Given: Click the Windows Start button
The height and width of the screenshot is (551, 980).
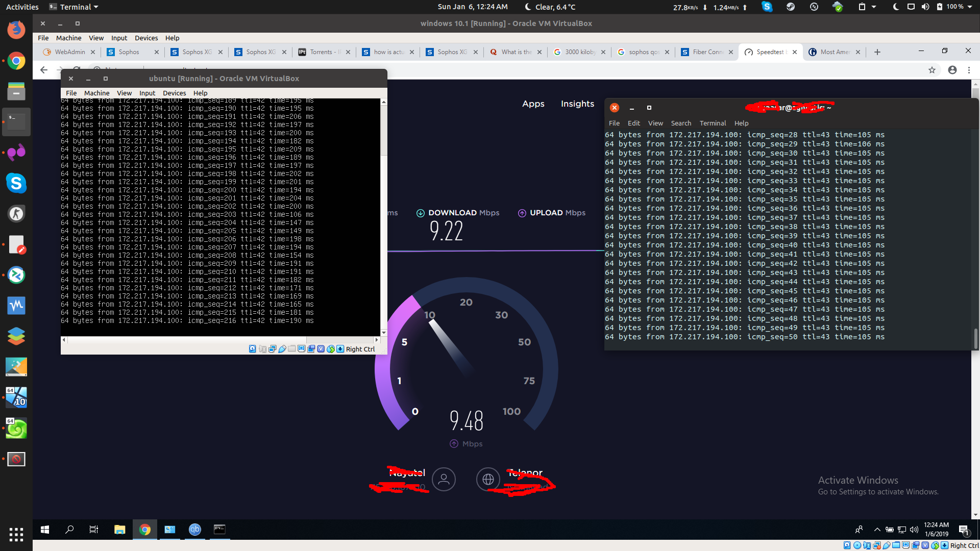Looking at the screenshot, I should tap(45, 530).
